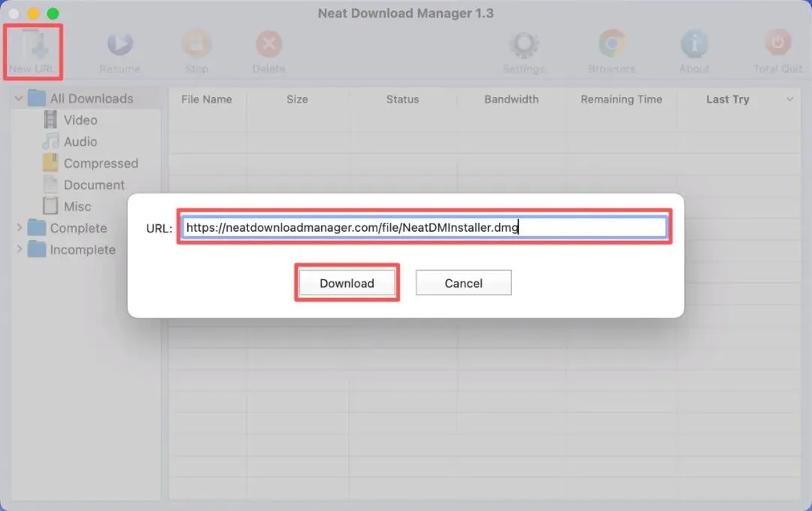Open the Settings gear icon
This screenshot has height=511, width=812.
point(523,44)
